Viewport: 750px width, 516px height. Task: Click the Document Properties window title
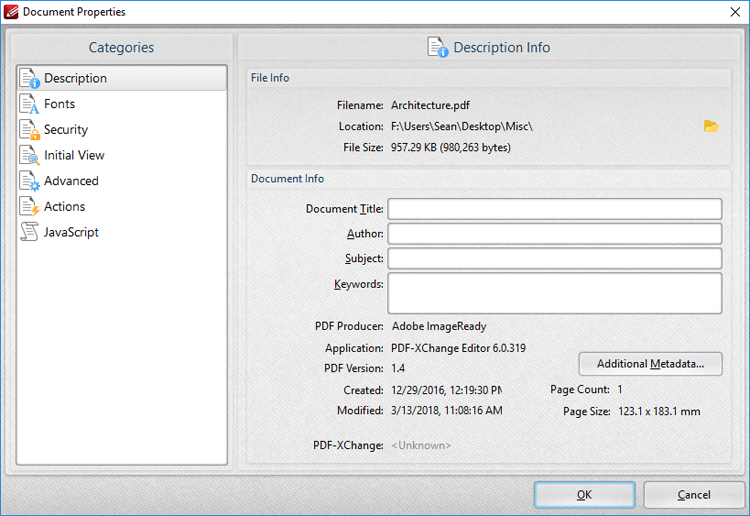coord(74,12)
